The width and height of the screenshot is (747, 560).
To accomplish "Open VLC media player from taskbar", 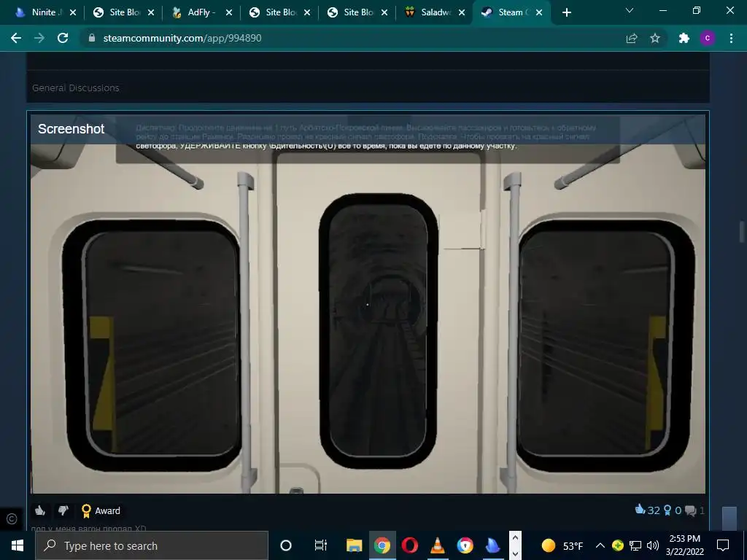I will pyautogui.click(x=438, y=545).
